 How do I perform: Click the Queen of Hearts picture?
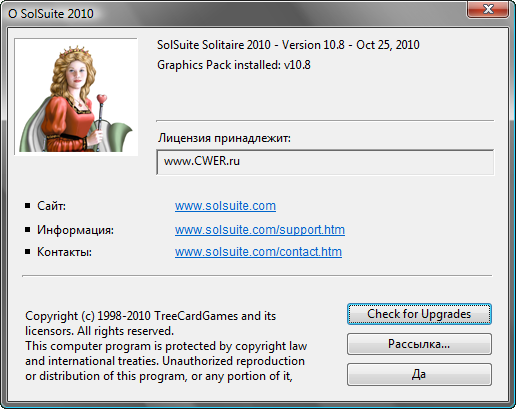pyautogui.click(x=76, y=97)
